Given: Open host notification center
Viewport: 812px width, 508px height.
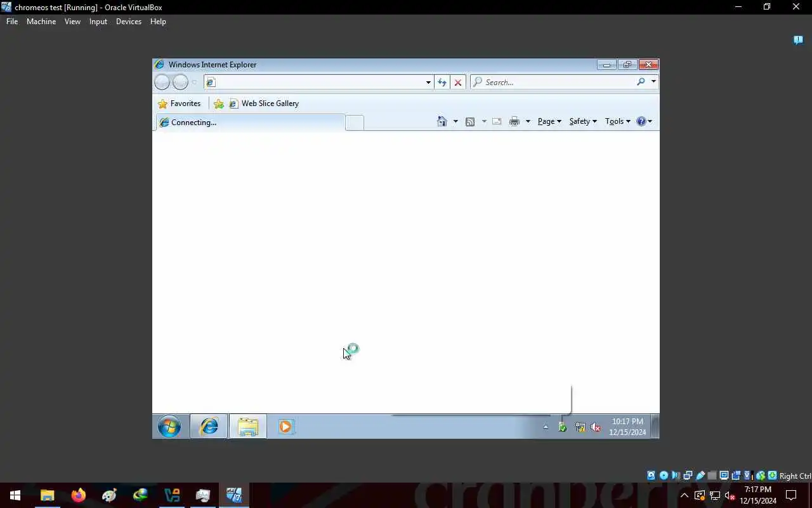Looking at the screenshot, I should pos(791,495).
